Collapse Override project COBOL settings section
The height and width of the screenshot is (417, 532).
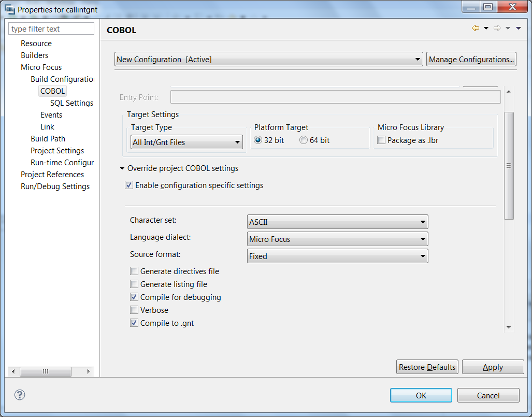pos(122,168)
